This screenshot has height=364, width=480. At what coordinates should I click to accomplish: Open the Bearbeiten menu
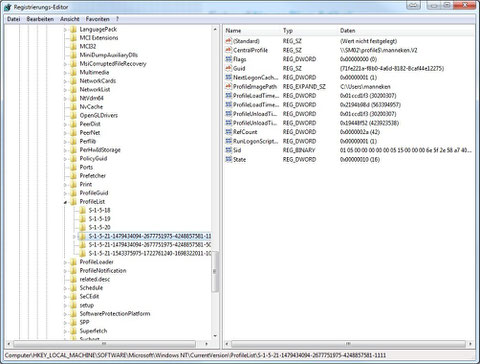[40, 19]
